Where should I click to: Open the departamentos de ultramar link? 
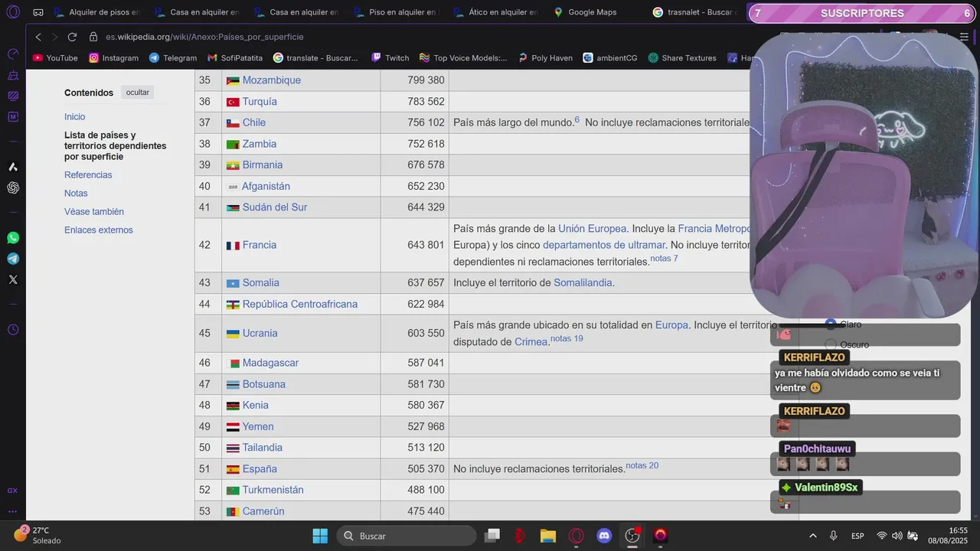click(x=604, y=245)
